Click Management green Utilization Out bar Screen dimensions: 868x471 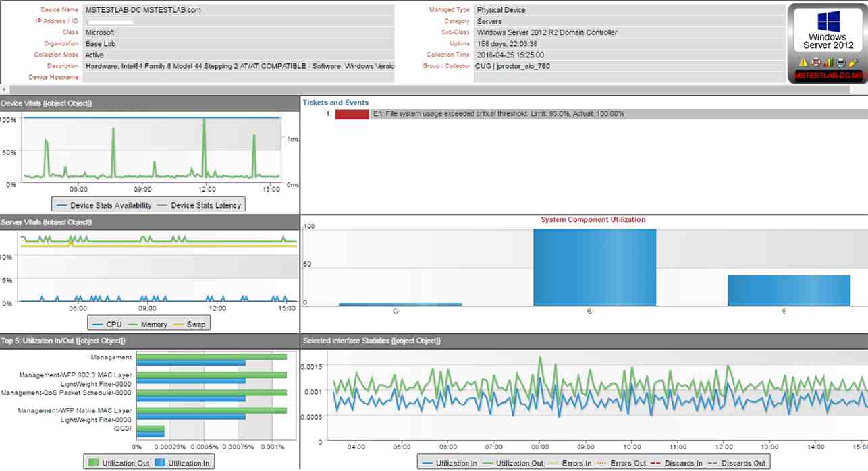click(x=212, y=357)
